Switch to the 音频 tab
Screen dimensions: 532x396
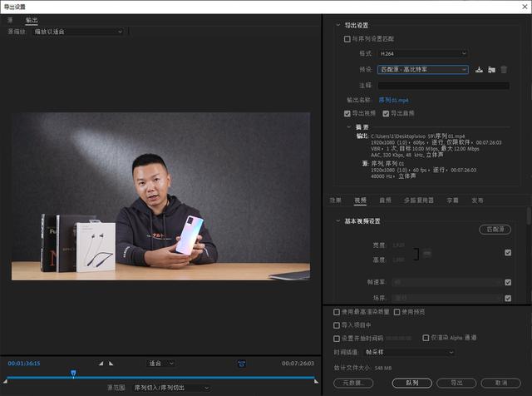385,200
